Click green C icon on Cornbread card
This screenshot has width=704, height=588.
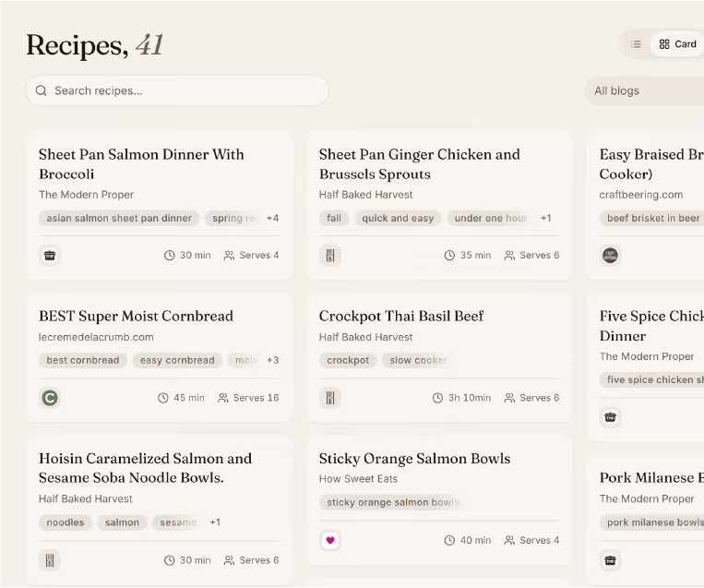[50, 398]
